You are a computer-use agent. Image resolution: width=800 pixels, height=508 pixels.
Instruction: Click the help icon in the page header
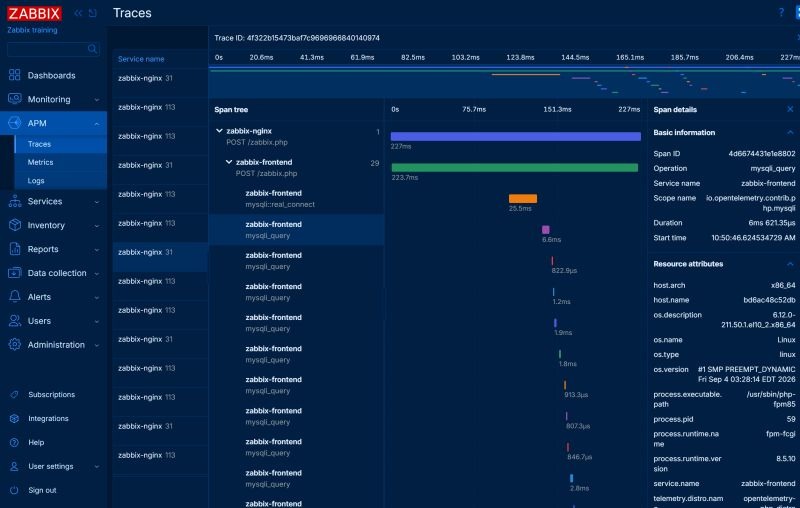pyautogui.click(x=781, y=12)
